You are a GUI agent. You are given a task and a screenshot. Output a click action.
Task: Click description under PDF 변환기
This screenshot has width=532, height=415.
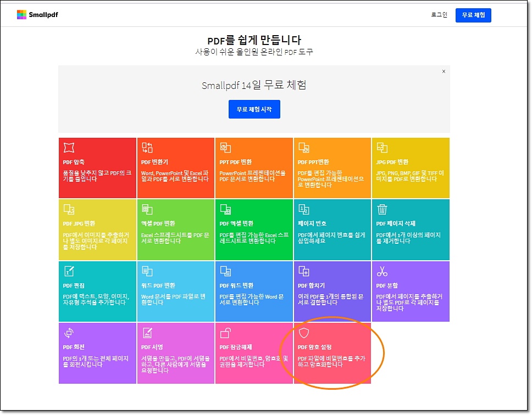click(x=175, y=176)
